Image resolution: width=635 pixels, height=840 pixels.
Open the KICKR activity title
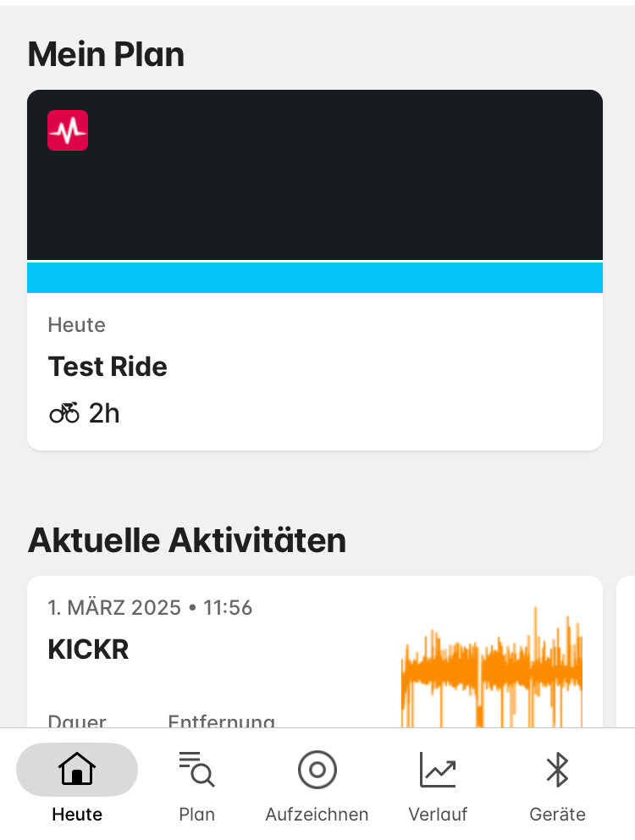pos(88,649)
